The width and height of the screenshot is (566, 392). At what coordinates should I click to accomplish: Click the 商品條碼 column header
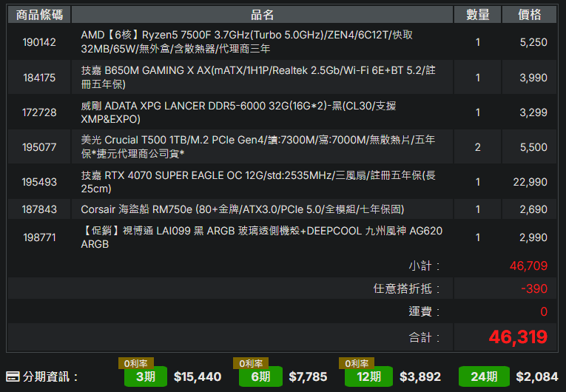point(39,15)
